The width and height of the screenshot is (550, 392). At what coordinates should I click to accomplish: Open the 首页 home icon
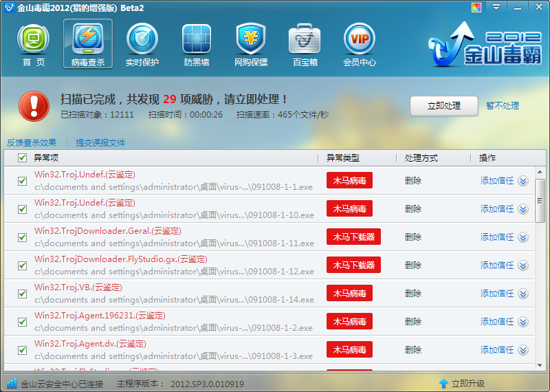(x=33, y=40)
